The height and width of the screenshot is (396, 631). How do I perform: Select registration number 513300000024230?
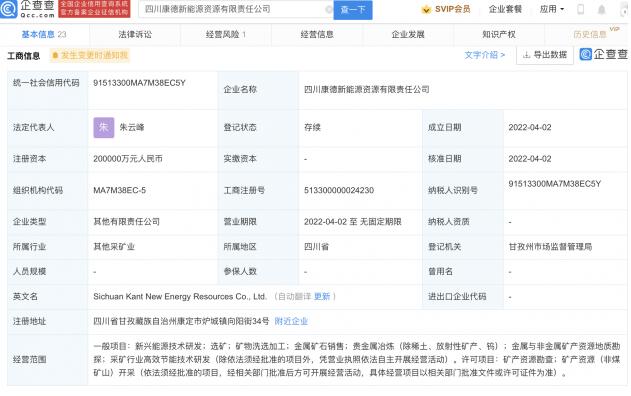pos(339,190)
